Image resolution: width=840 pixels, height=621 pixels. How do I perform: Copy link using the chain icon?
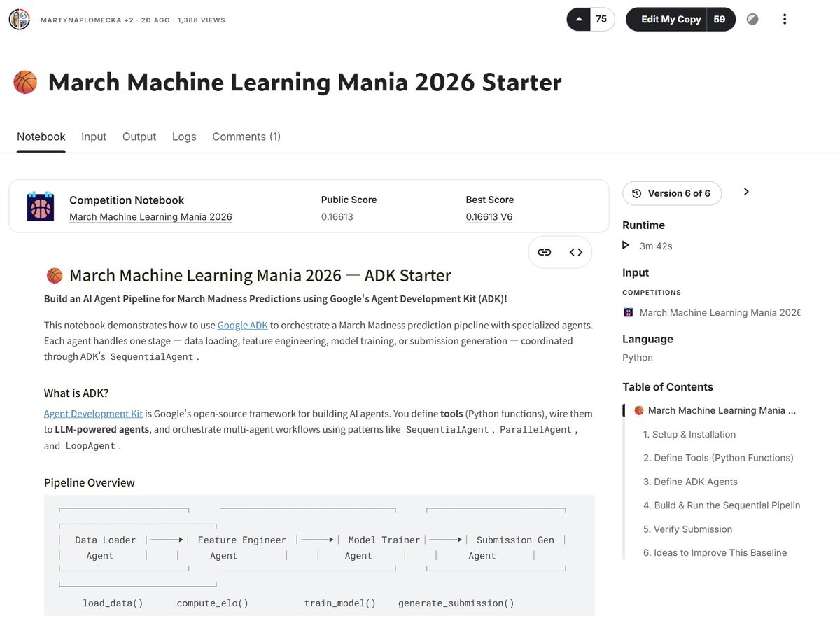(545, 252)
